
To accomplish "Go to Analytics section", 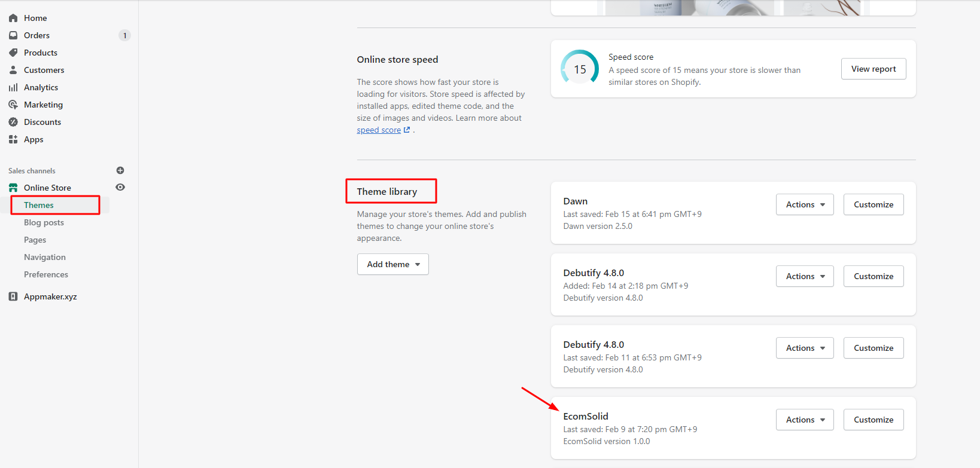I will (x=41, y=87).
